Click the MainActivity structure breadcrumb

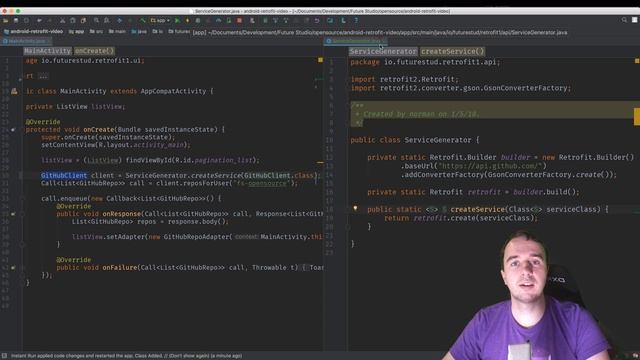tap(47, 51)
